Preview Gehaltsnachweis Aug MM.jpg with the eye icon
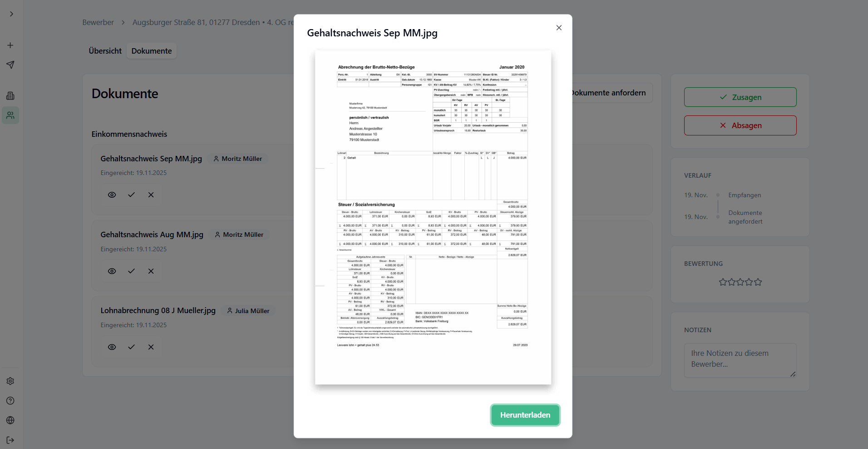The image size is (868, 449). [x=112, y=271]
